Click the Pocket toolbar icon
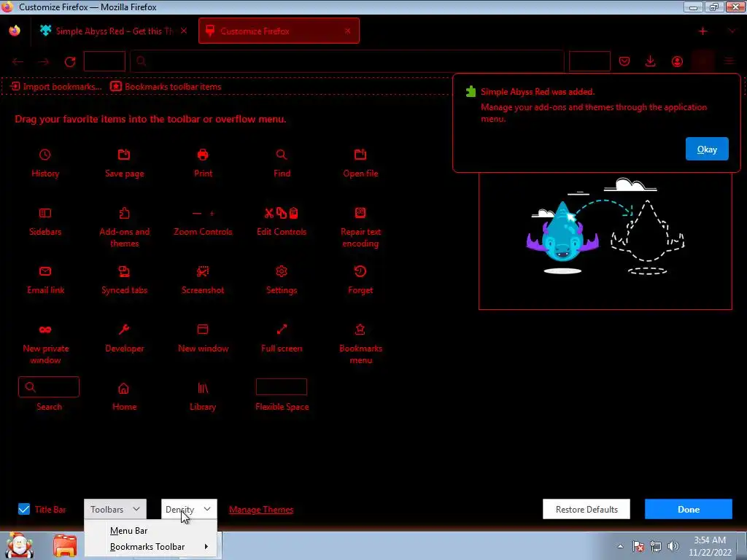 [x=624, y=61]
